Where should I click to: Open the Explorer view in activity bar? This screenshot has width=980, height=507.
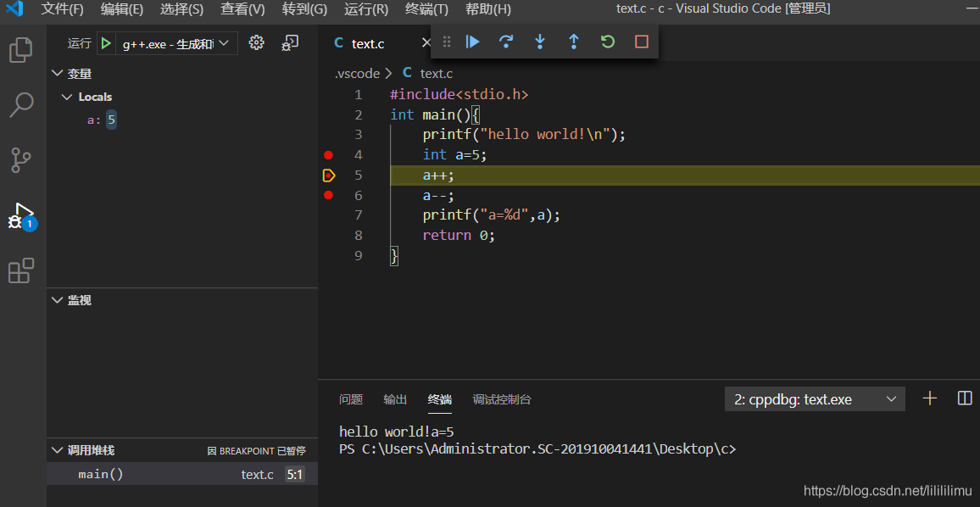tap(21, 50)
